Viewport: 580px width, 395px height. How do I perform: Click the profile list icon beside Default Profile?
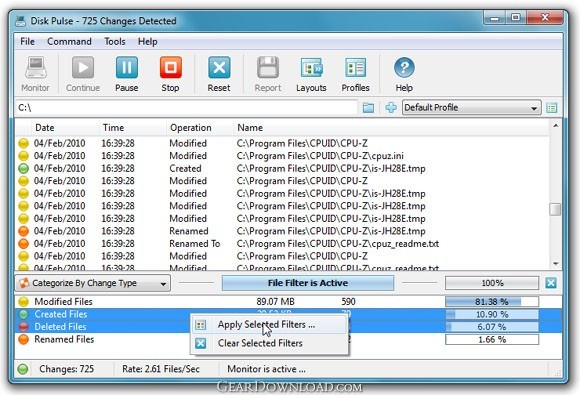click(552, 108)
